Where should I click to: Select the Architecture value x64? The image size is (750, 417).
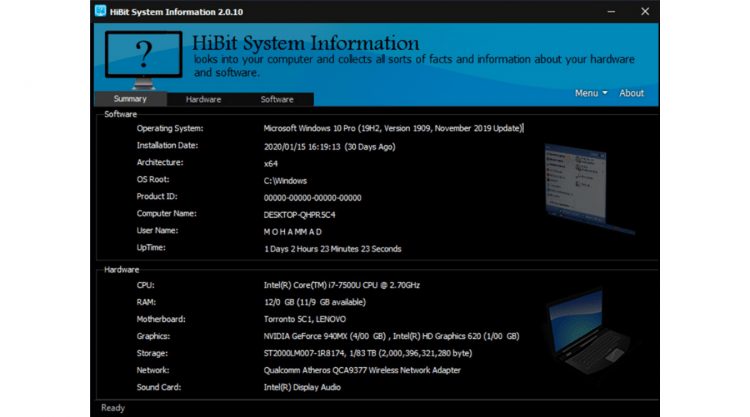(271, 164)
